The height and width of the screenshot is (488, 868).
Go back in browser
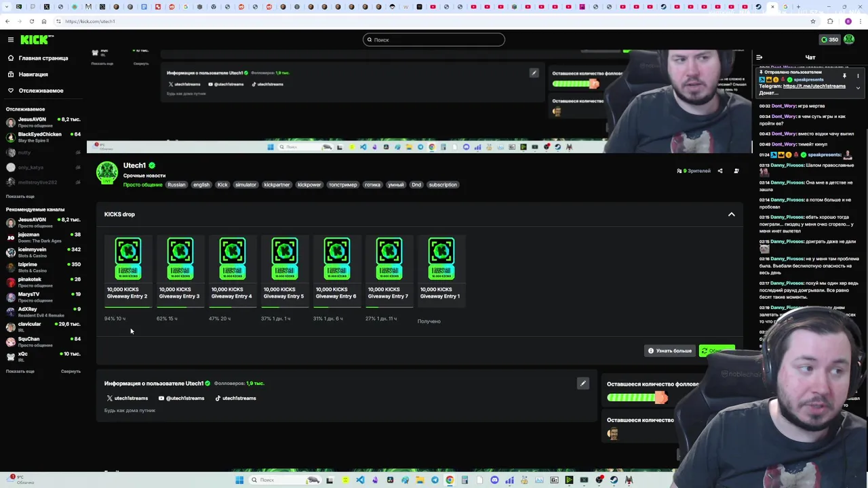point(7,21)
